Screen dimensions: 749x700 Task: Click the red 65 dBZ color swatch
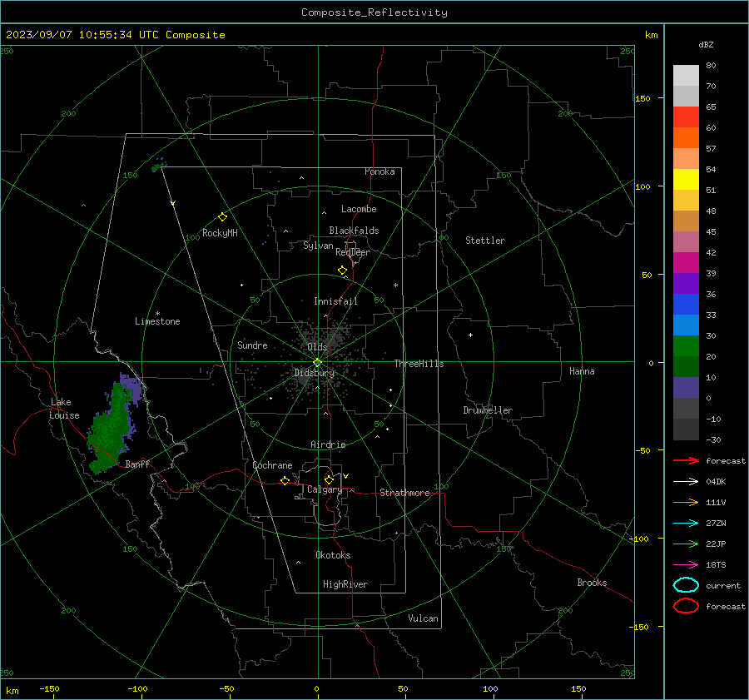click(686, 117)
